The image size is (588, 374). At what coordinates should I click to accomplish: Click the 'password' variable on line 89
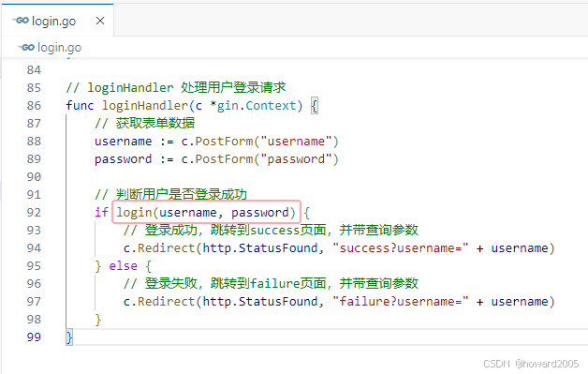tap(123, 159)
